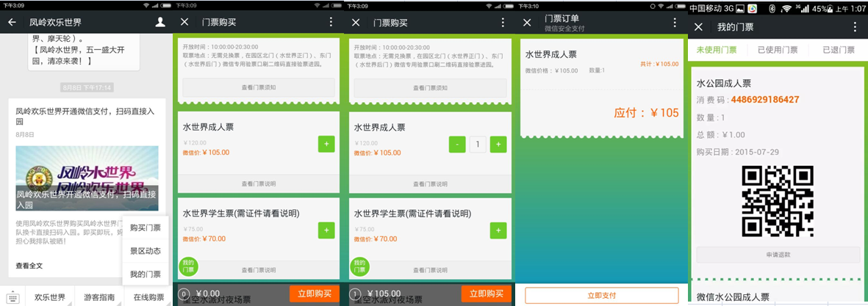Close the 门票购买 page showing ¥0.00 total
Image resolution: width=868 pixels, height=306 pixels.
pos(185,22)
